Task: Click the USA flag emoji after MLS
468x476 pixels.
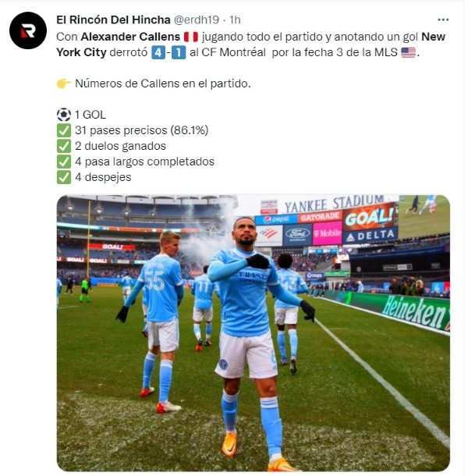Action: [x=408, y=52]
